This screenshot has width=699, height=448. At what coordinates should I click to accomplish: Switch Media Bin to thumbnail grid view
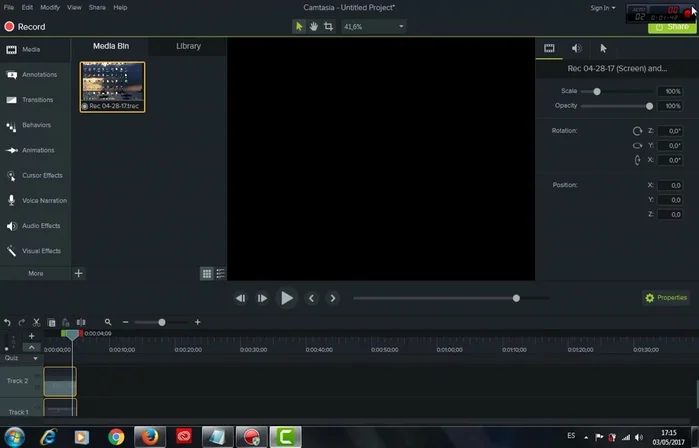click(x=207, y=273)
